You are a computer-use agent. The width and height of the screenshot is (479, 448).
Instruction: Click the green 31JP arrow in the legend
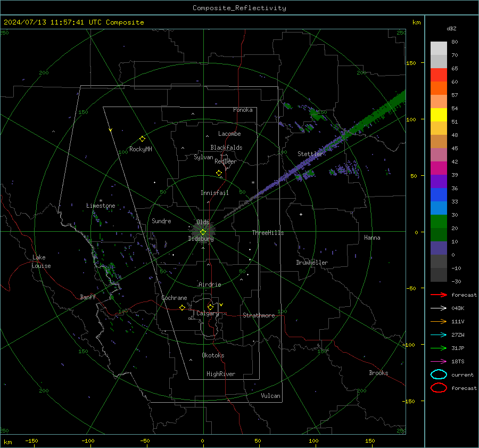(x=439, y=348)
